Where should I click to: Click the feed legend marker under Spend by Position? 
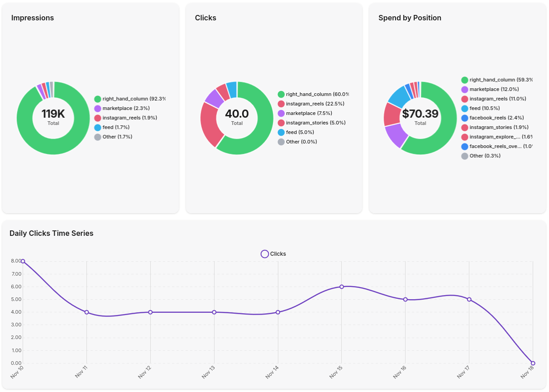tap(464, 108)
